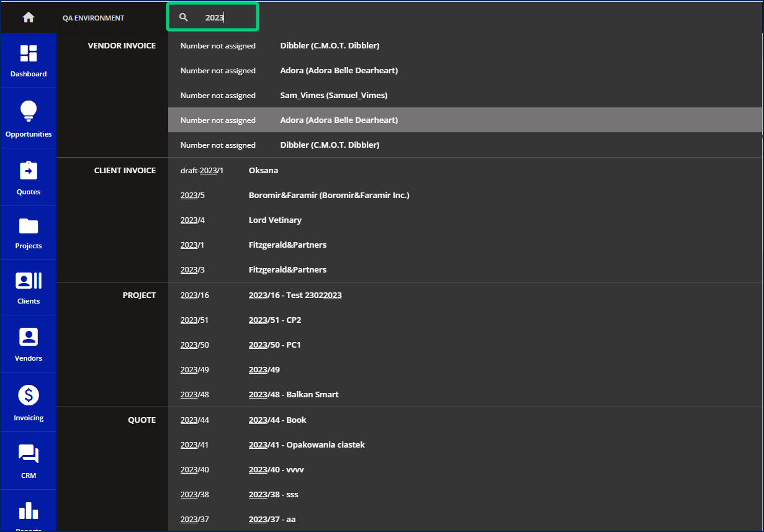
Task: Open project 2023/49 result
Action: coord(465,369)
